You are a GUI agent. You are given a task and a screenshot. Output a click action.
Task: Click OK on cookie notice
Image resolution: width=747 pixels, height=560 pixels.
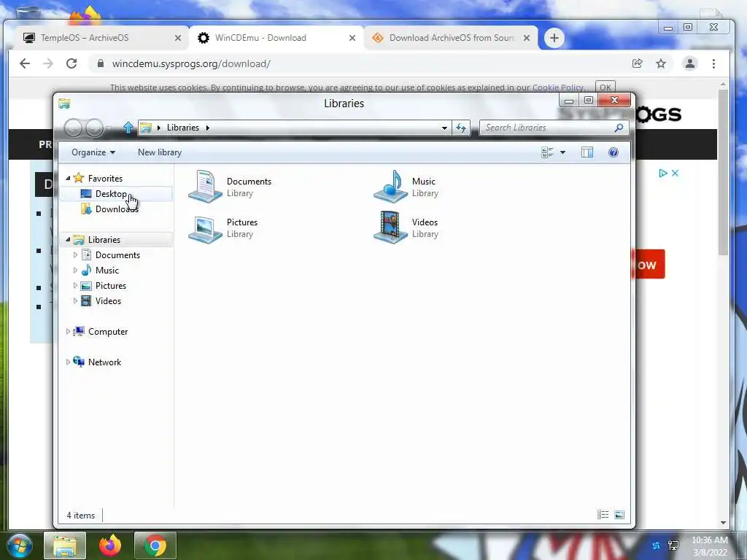(605, 87)
